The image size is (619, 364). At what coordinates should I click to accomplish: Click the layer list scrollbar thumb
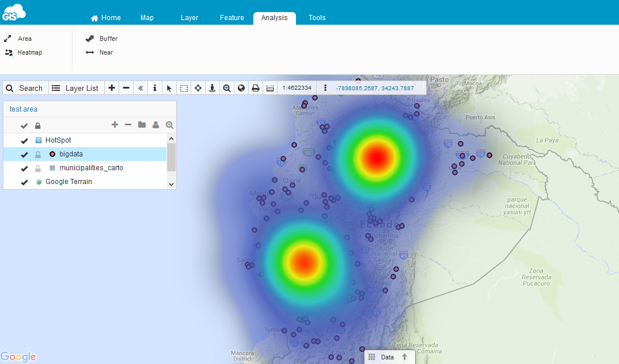click(171, 157)
